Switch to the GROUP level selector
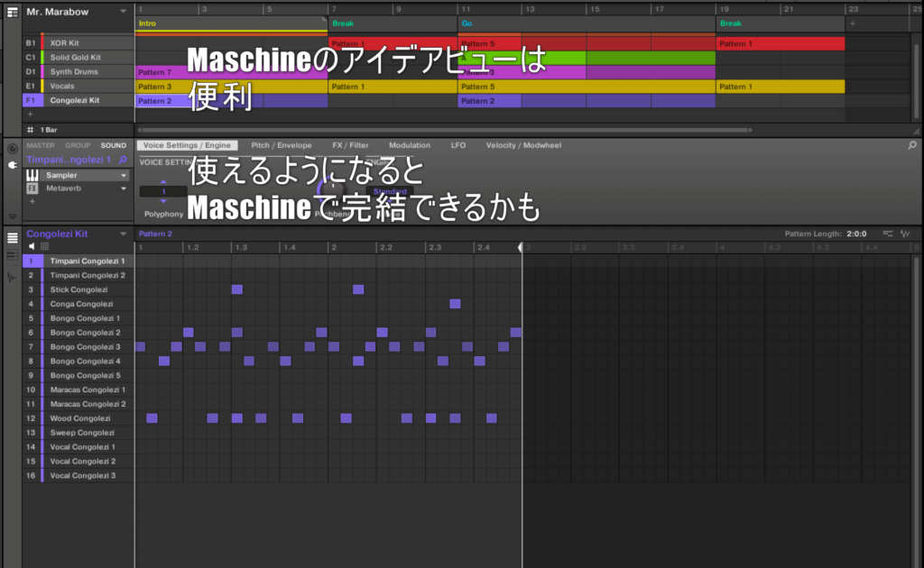 pos(78,145)
